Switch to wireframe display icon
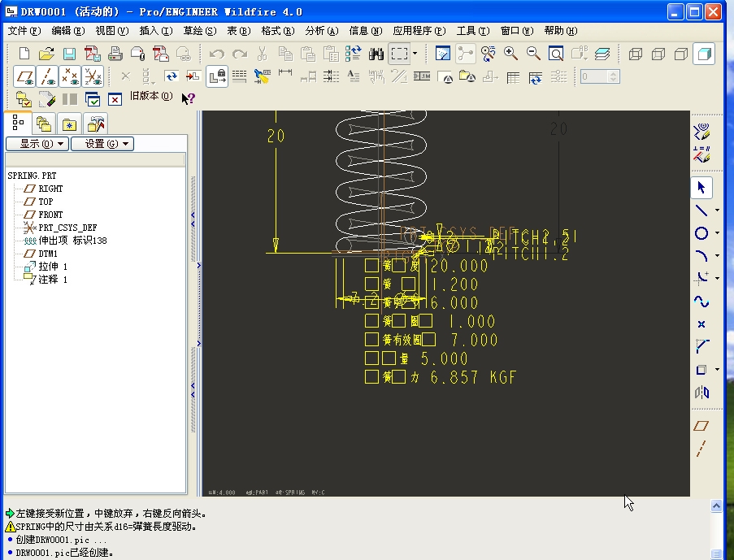 coord(635,54)
